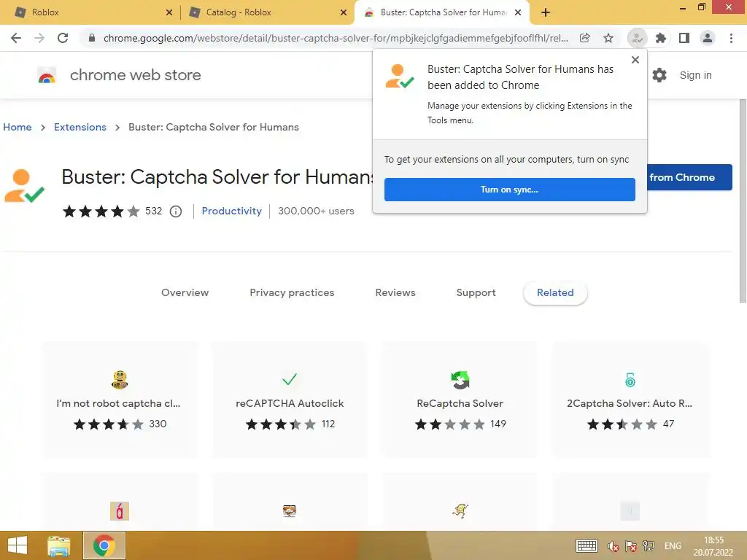Share this page via address bar icon

584,38
